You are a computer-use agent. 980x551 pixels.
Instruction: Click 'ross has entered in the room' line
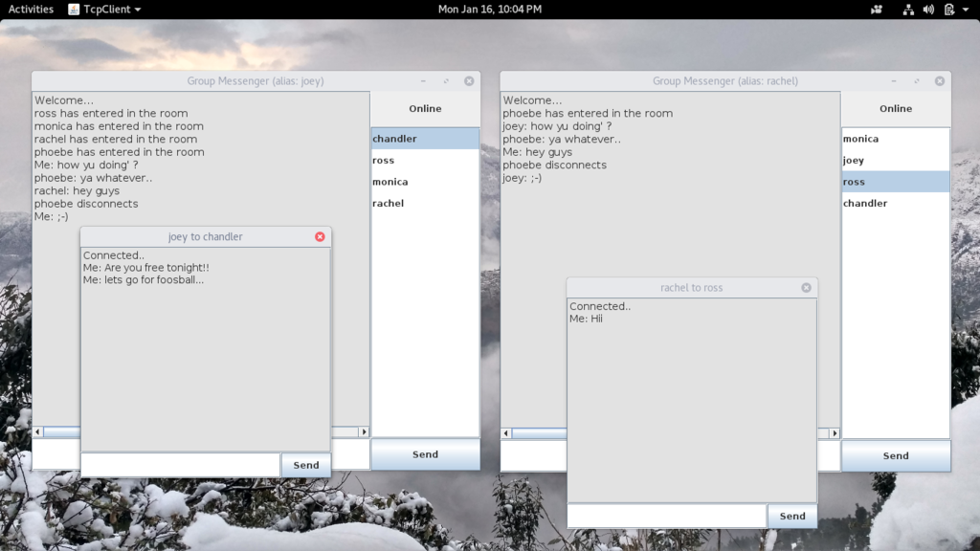[x=111, y=113]
